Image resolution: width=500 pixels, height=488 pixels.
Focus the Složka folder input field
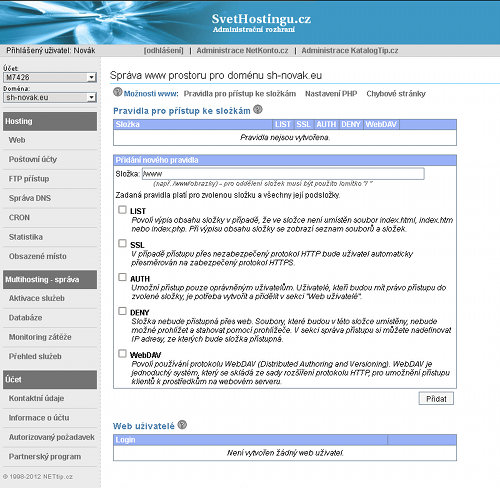pyautogui.click(x=283, y=174)
